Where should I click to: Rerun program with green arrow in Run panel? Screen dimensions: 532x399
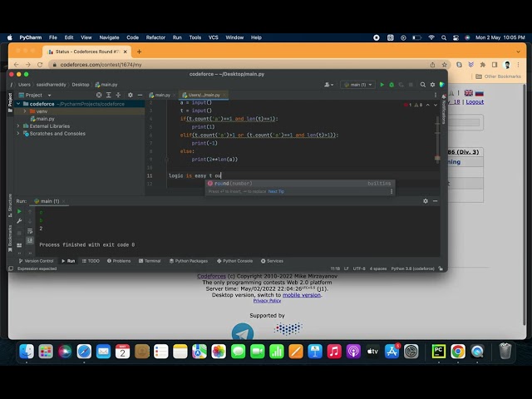[19, 211]
